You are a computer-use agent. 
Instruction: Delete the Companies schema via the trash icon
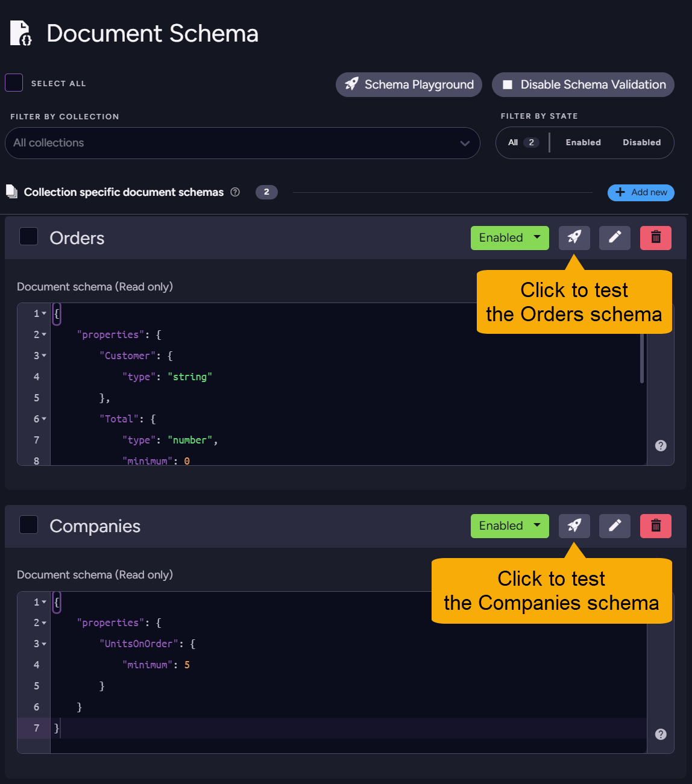coord(655,525)
